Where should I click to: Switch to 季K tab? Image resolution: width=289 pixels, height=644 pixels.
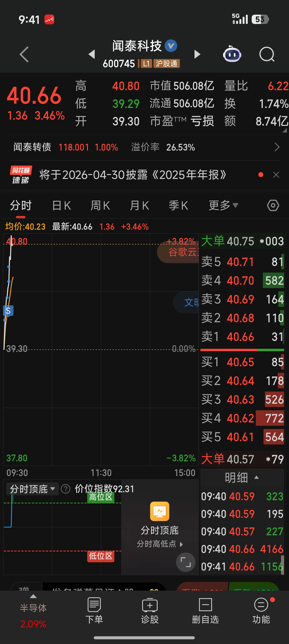tap(178, 206)
